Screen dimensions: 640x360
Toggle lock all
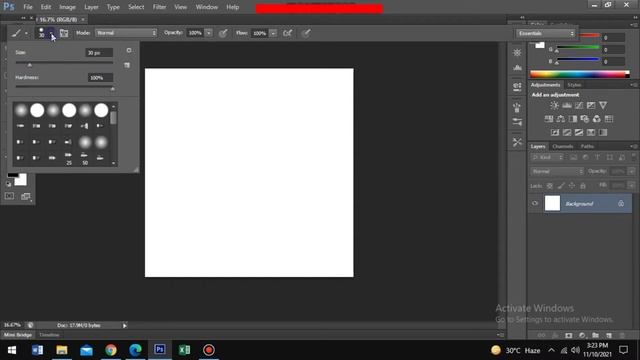tap(583, 186)
